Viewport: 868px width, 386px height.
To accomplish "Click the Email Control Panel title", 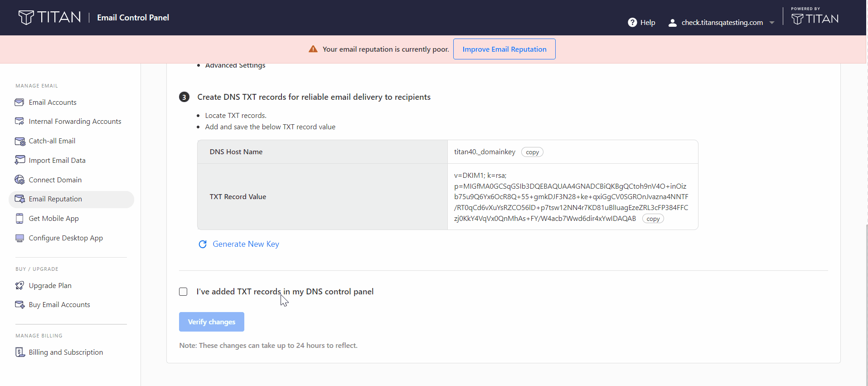I will pyautogui.click(x=133, y=18).
